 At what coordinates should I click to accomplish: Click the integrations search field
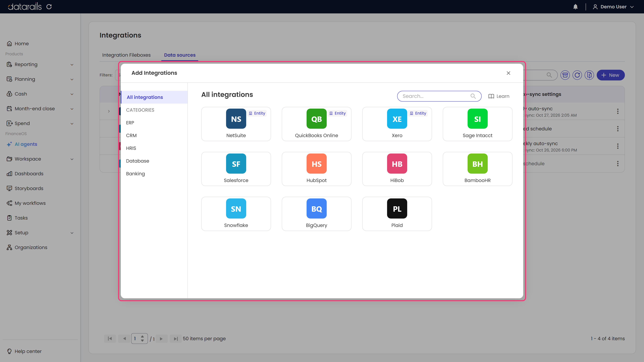[x=439, y=96]
